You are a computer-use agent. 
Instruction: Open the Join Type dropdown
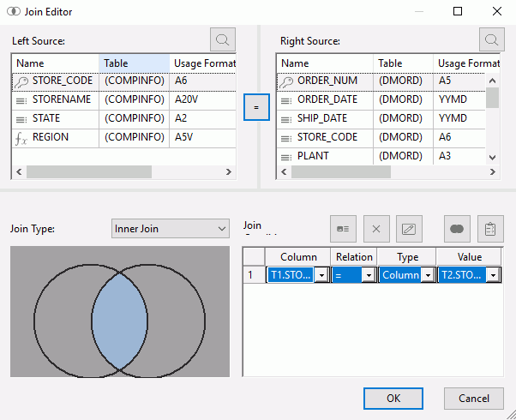171,229
